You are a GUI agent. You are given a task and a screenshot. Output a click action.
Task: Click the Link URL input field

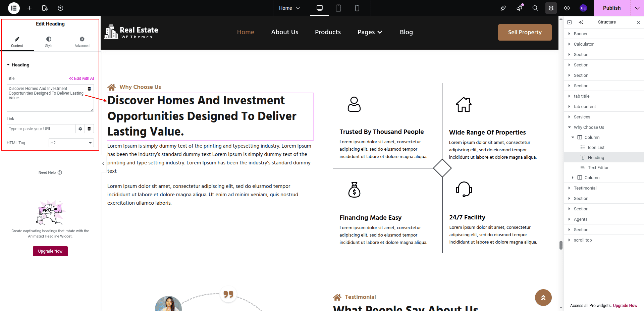[41, 129]
